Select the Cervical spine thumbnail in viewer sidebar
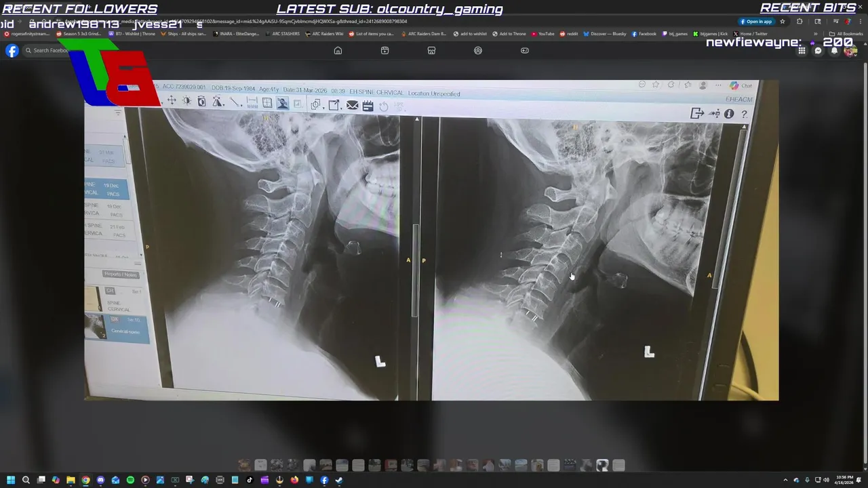Image resolution: width=868 pixels, height=488 pixels. point(117,328)
